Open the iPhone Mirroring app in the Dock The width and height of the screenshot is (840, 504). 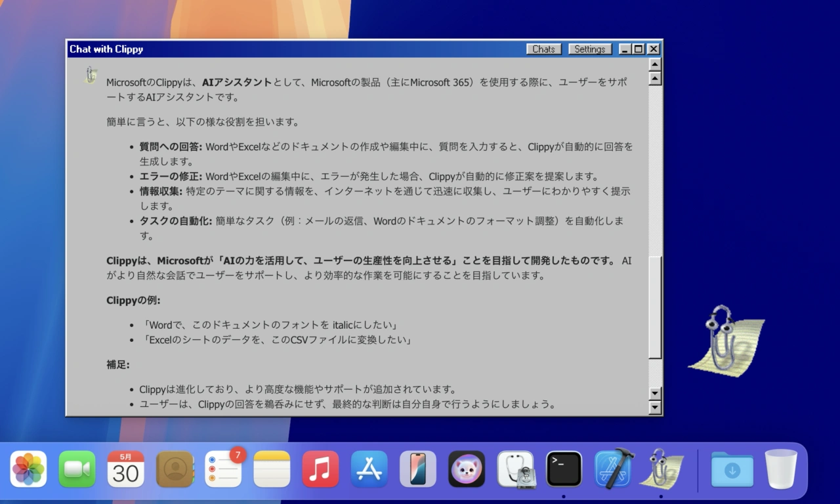pyautogui.click(x=417, y=469)
